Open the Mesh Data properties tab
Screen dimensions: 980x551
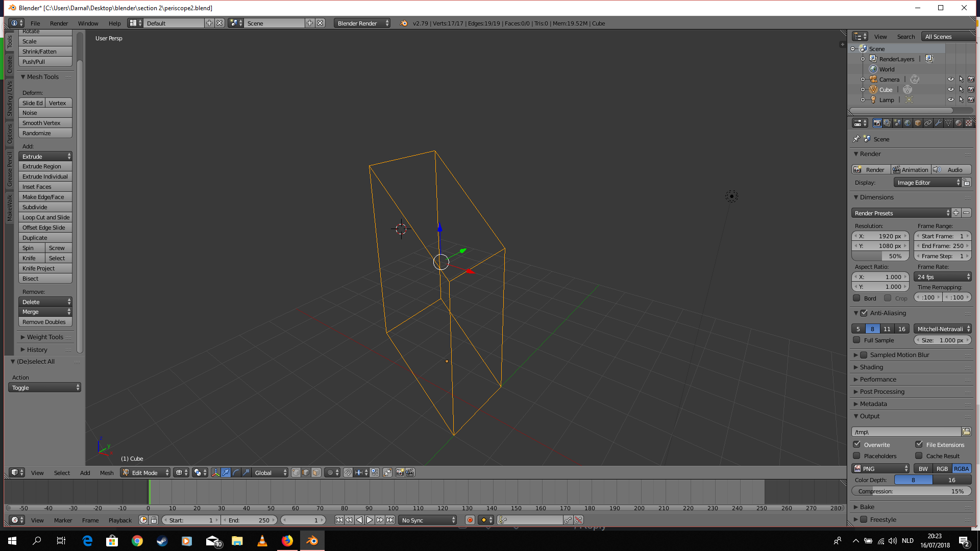tap(948, 123)
